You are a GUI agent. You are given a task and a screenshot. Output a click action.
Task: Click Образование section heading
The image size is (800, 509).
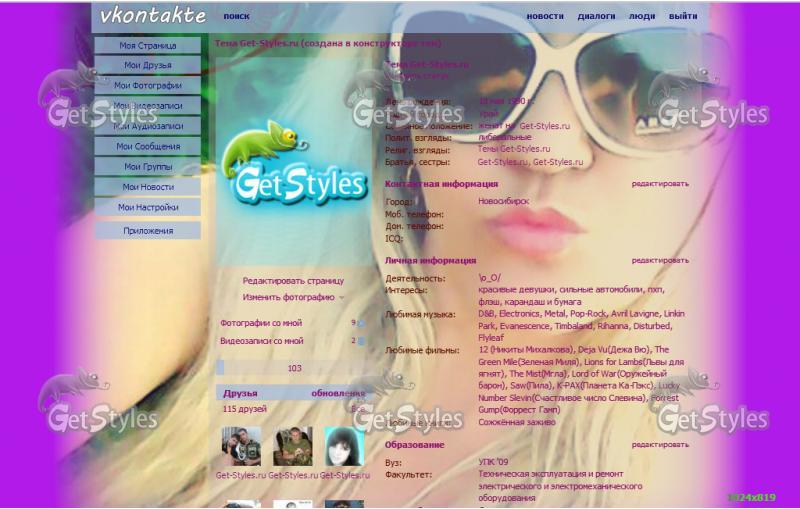pos(414,445)
